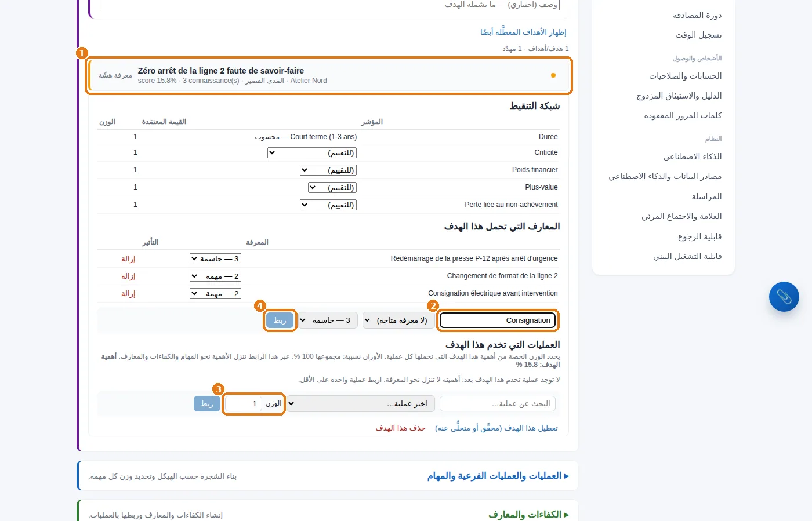This screenshot has width=812, height=521.
Task: Change impact level for Changement de format ligne 2
Action: point(215,276)
